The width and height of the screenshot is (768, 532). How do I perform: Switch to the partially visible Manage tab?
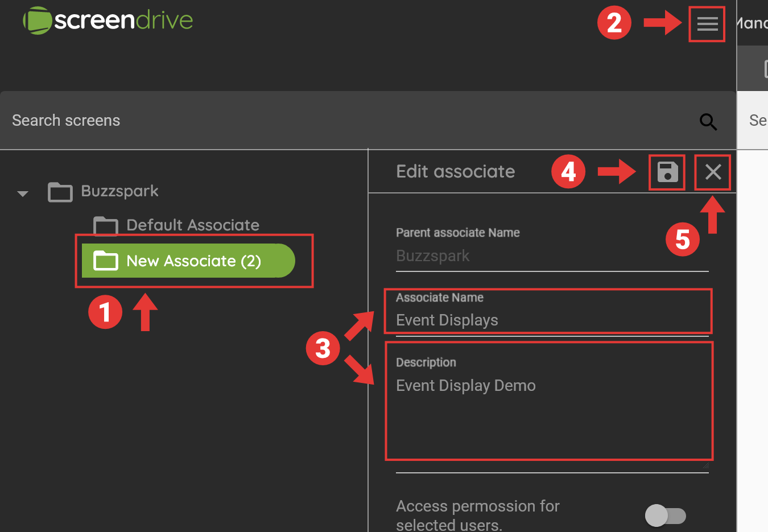click(x=752, y=23)
